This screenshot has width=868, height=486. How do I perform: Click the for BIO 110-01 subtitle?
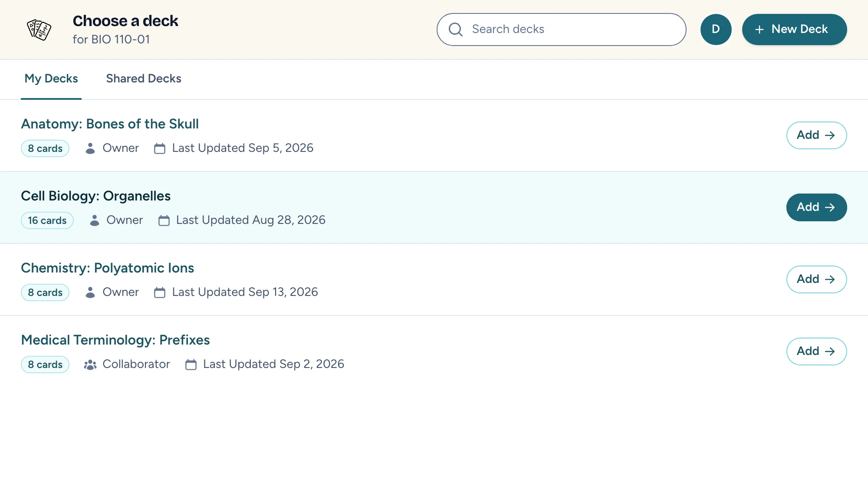111,39
